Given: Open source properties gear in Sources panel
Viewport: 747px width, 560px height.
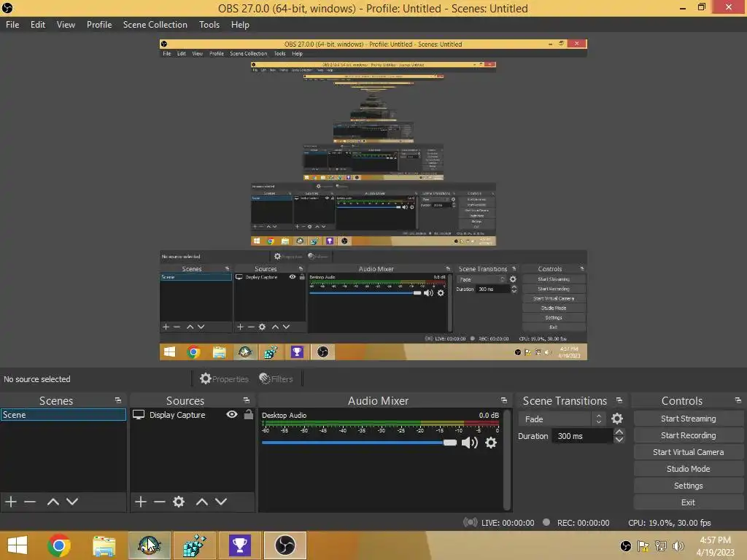Looking at the screenshot, I should click(x=179, y=502).
